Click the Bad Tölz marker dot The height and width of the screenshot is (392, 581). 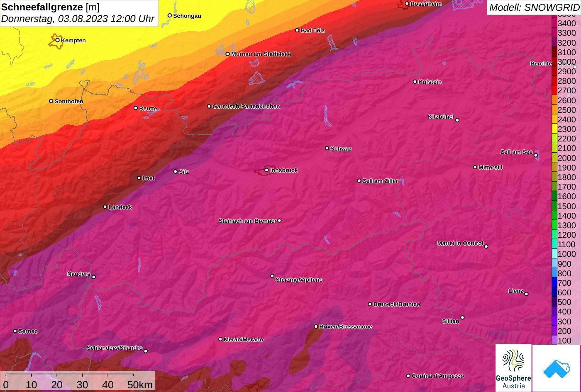click(x=297, y=30)
